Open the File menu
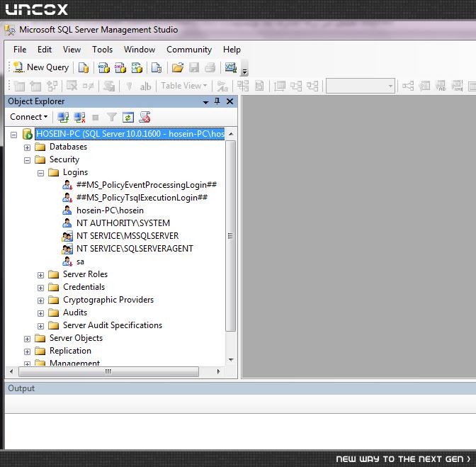476x467 pixels. point(20,50)
